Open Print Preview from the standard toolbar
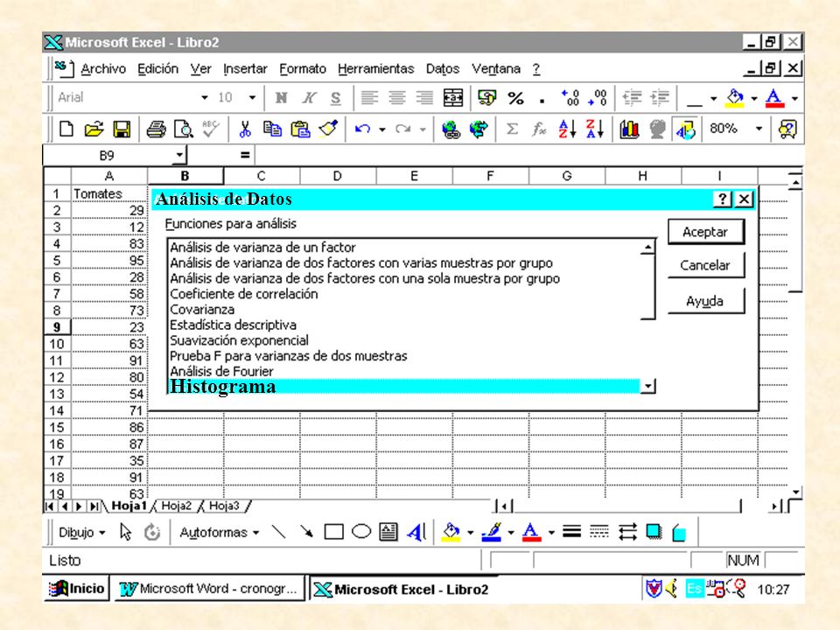The image size is (840, 630). click(x=183, y=129)
